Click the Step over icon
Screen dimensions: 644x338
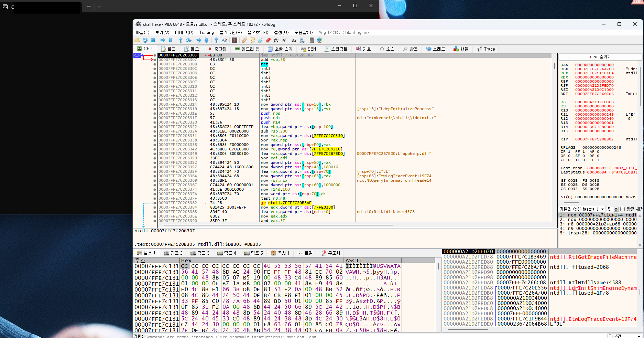point(188,40)
